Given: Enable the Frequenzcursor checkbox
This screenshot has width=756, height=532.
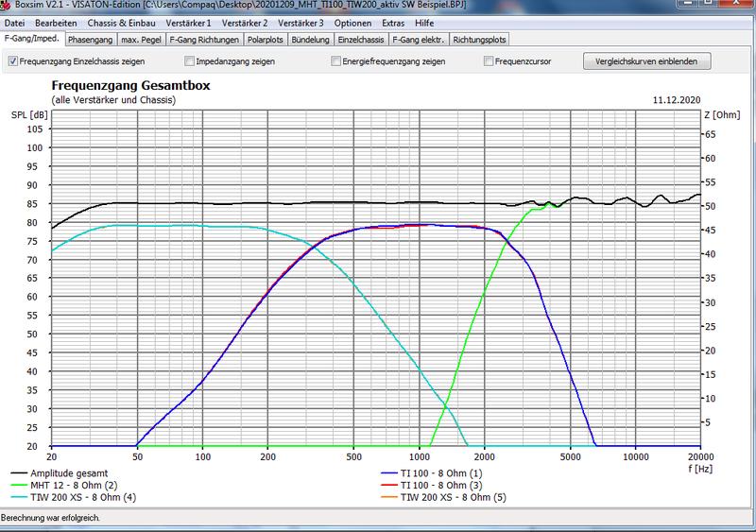Looking at the screenshot, I should pyautogui.click(x=489, y=61).
